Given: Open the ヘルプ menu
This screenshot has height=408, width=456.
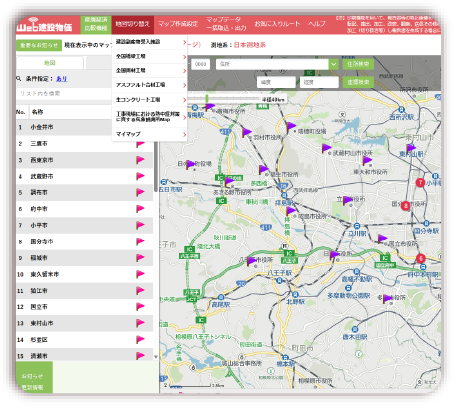Looking at the screenshot, I should pos(317,24).
